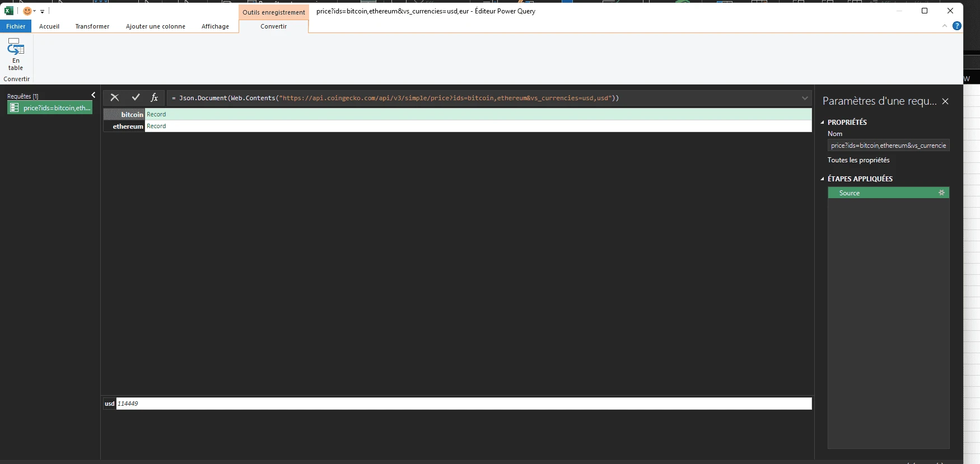Collapse the ÉTAPES APPLIQUÉES section
This screenshot has height=464, width=980.
click(x=823, y=179)
